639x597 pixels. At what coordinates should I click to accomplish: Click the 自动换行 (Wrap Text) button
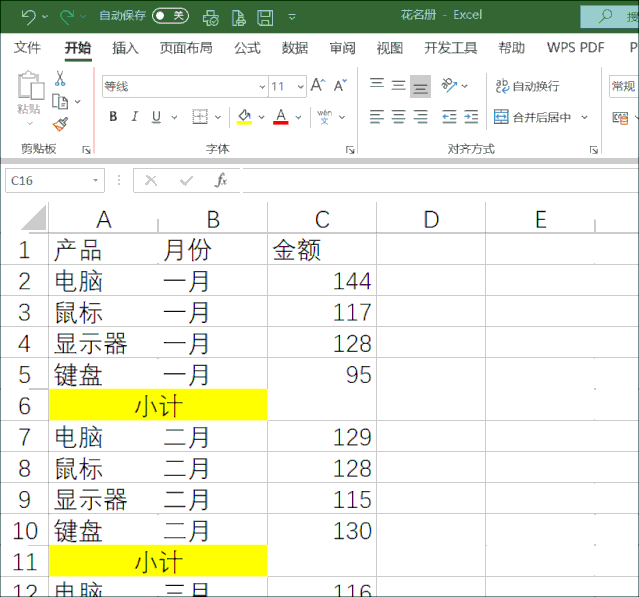[527, 86]
